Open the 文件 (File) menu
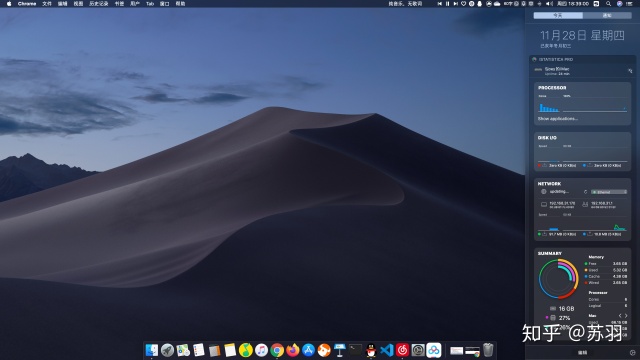Image resolution: width=640 pixels, height=360 pixels. (x=47, y=4)
